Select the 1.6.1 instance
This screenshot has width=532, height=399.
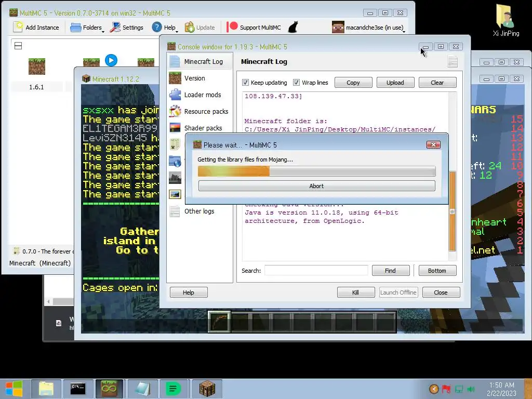tap(37, 75)
